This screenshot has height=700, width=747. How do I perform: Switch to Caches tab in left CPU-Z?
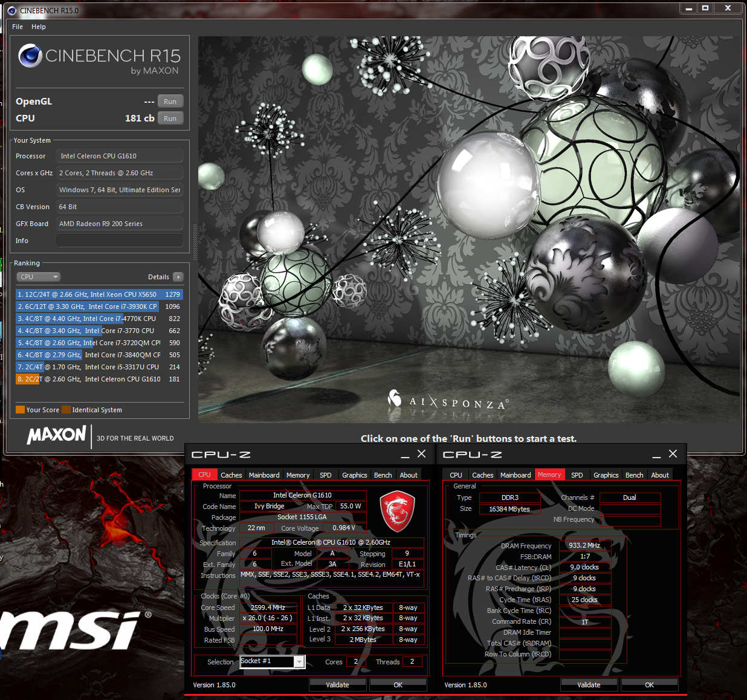point(231,475)
